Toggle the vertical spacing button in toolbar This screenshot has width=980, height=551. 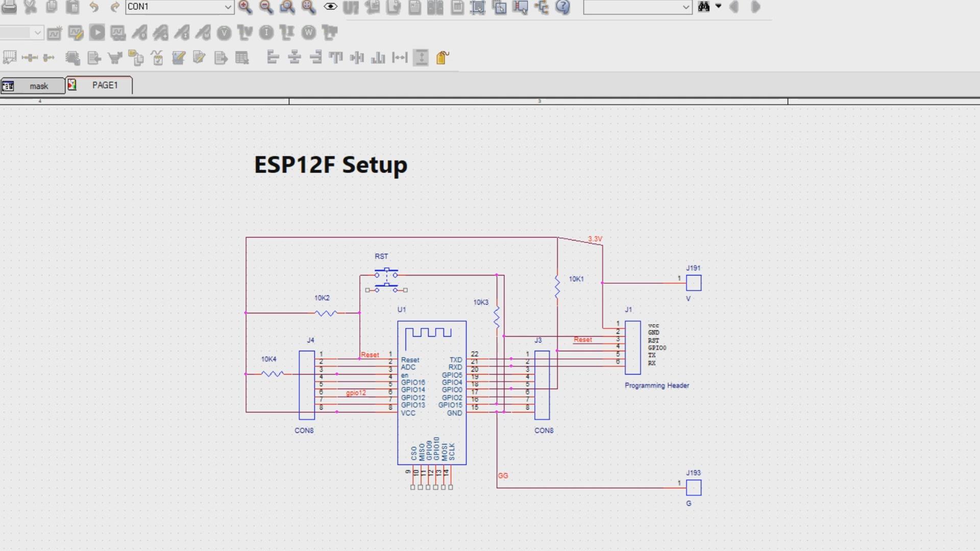[421, 58]
